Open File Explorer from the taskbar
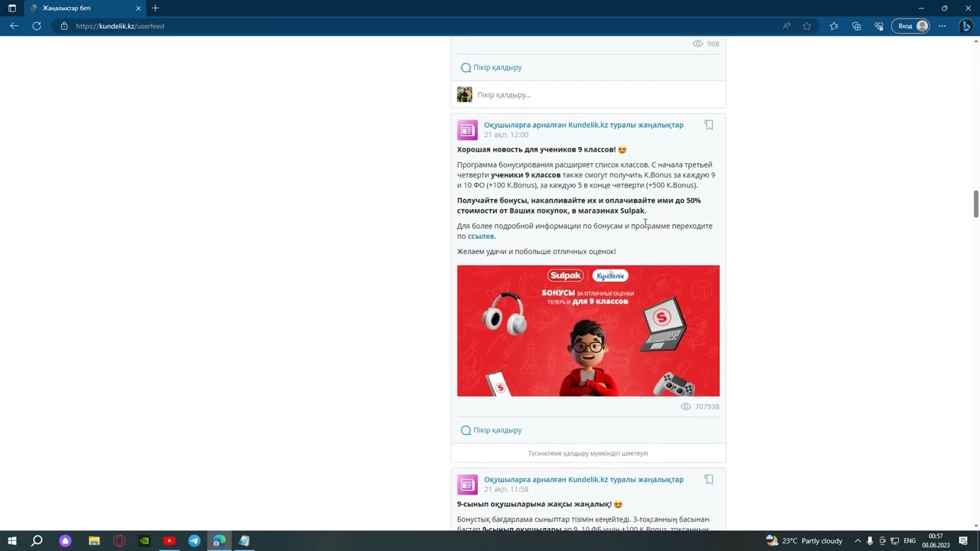The width and height of the screenshot is (980, 551). pyautogui.click(x=94, y=541)
